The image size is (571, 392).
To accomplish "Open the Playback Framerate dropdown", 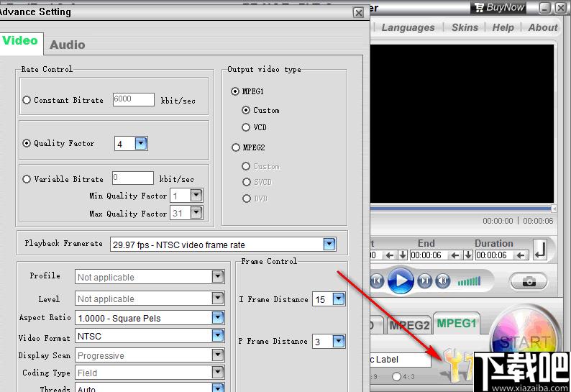I will [x=329, y=245].
